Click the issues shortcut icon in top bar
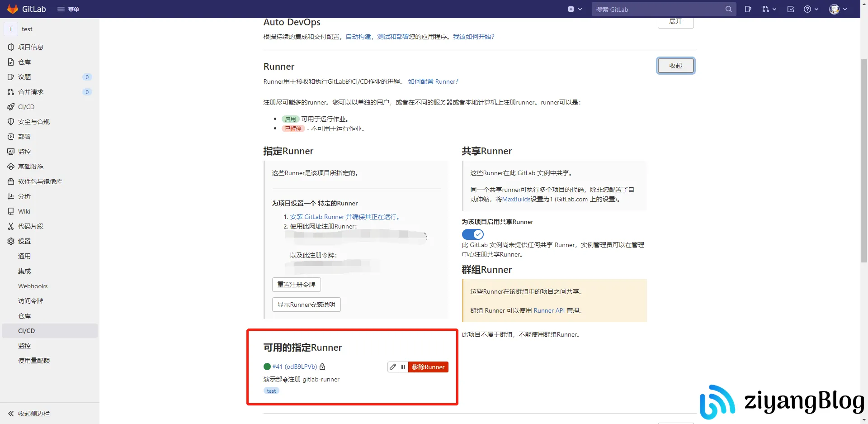This screenshot has width=868, height=424. (748, 9)
